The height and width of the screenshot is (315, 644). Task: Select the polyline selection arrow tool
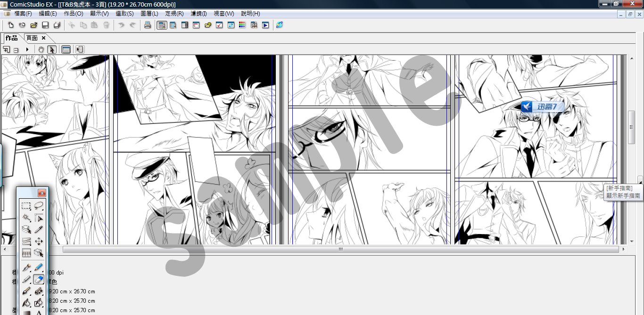click(39, 218)
